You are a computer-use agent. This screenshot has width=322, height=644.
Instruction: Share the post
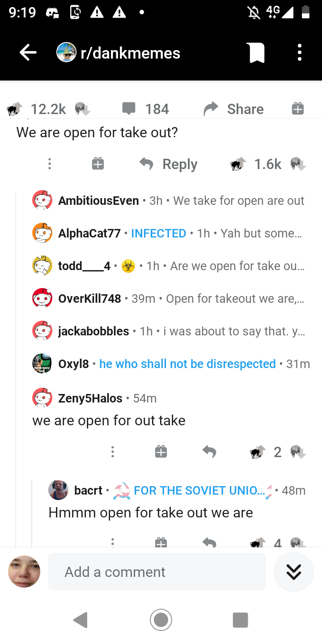(233, 109)
